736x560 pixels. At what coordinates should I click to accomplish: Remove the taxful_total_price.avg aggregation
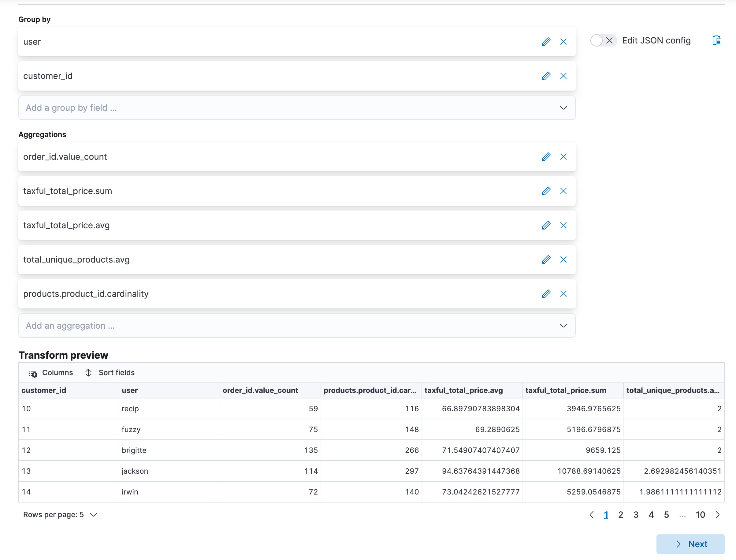pos(563,225)
